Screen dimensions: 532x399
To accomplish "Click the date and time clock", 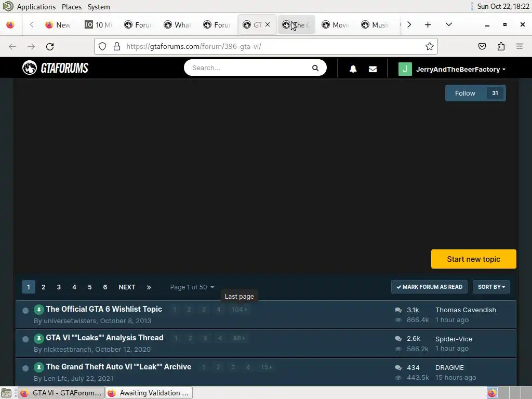I will 503,6.
